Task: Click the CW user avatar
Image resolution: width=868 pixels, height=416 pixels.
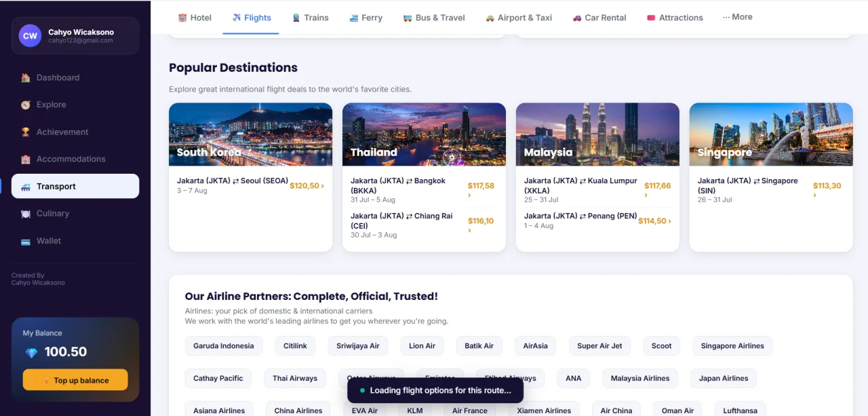Action: pos(30,36)
